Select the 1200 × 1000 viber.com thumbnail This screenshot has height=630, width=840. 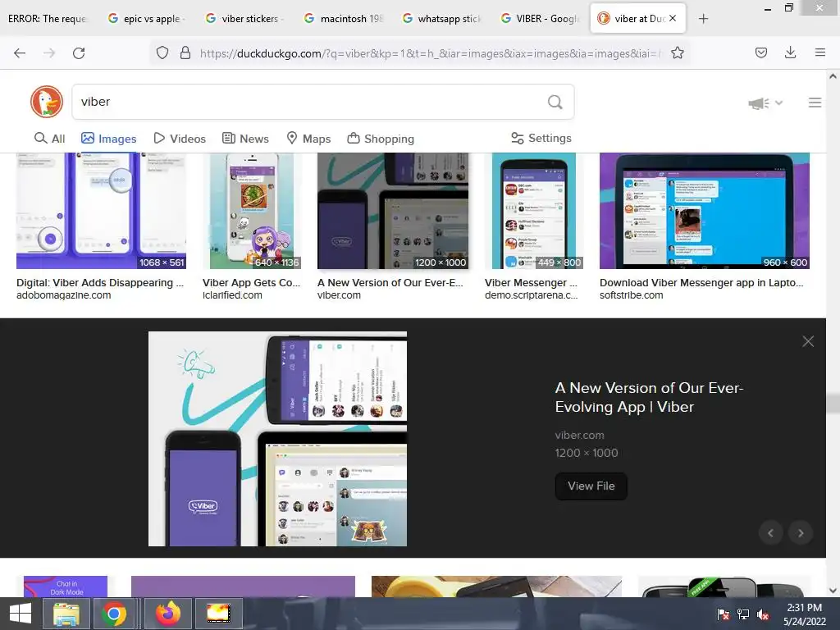click(393, 211)
